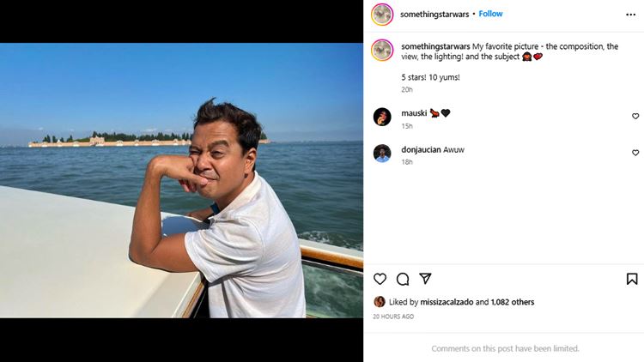Image resolution: width=644 pixels, height=362 pixels.
Task: Open somethingstarwars profile picture in header
Action: (x=382, y=15)
